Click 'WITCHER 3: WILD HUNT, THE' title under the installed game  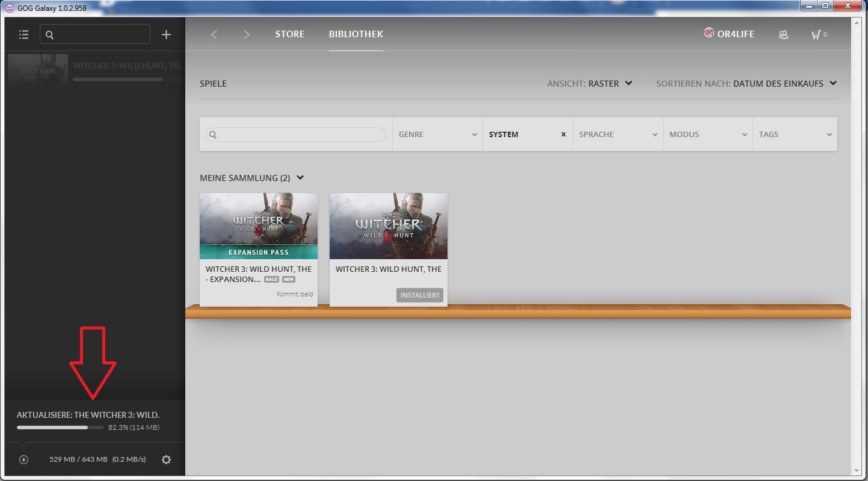point(389,269)
